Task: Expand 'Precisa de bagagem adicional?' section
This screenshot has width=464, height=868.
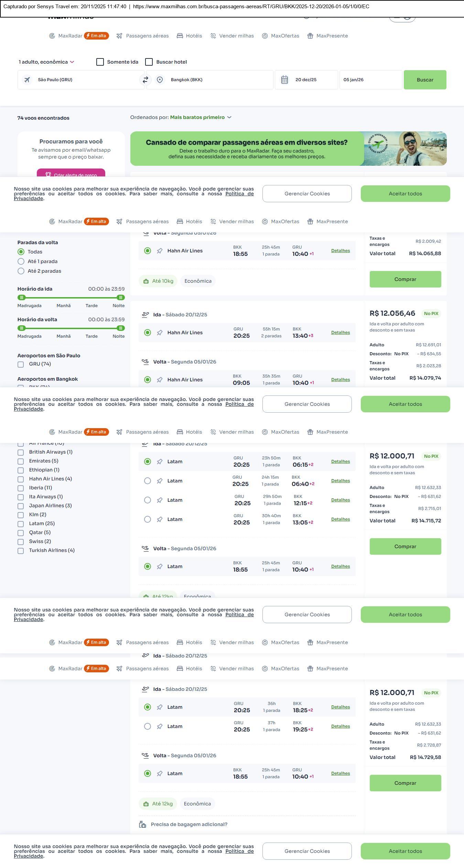Action: 189,824
